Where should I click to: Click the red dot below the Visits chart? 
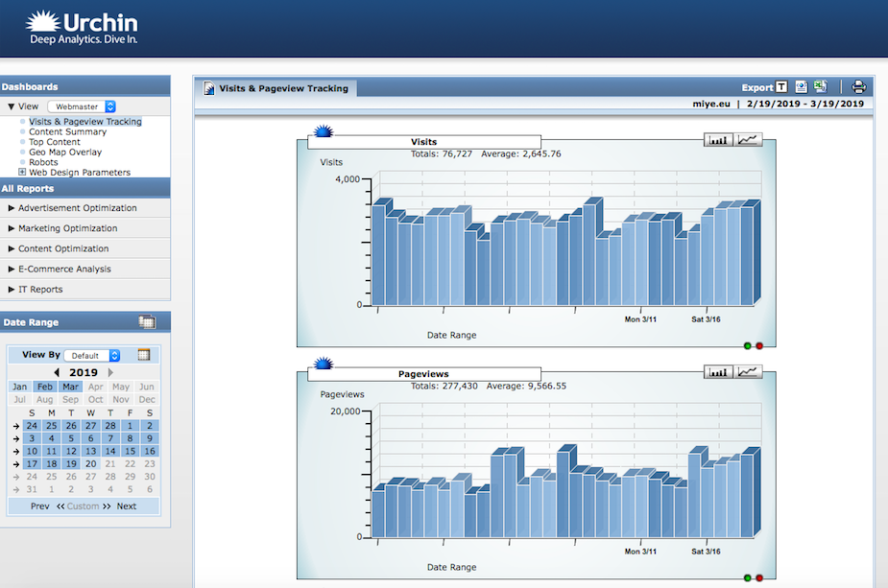759,345
